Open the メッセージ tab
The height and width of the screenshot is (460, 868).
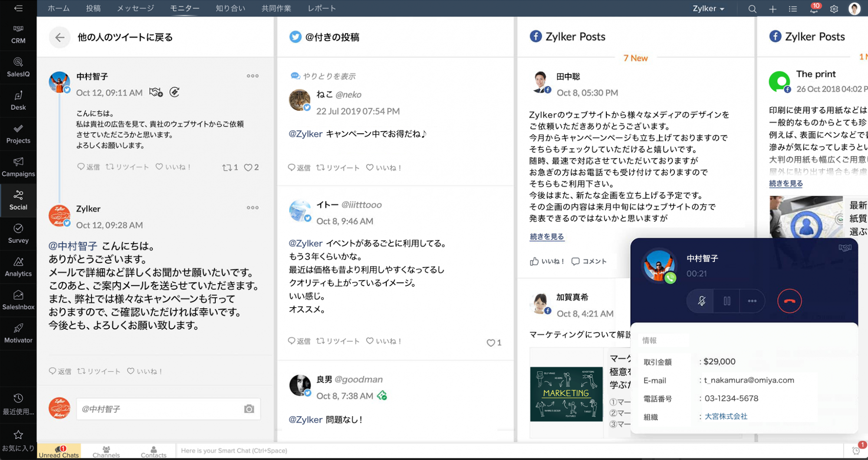point(135,8)
